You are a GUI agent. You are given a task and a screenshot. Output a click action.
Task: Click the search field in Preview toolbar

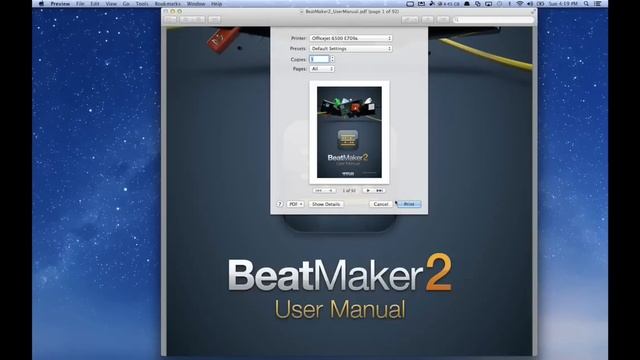[x=493, y=20]
